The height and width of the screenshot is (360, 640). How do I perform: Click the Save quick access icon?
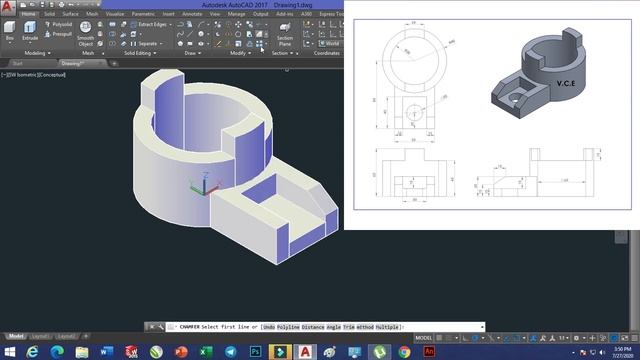click(x=42, y=5)
